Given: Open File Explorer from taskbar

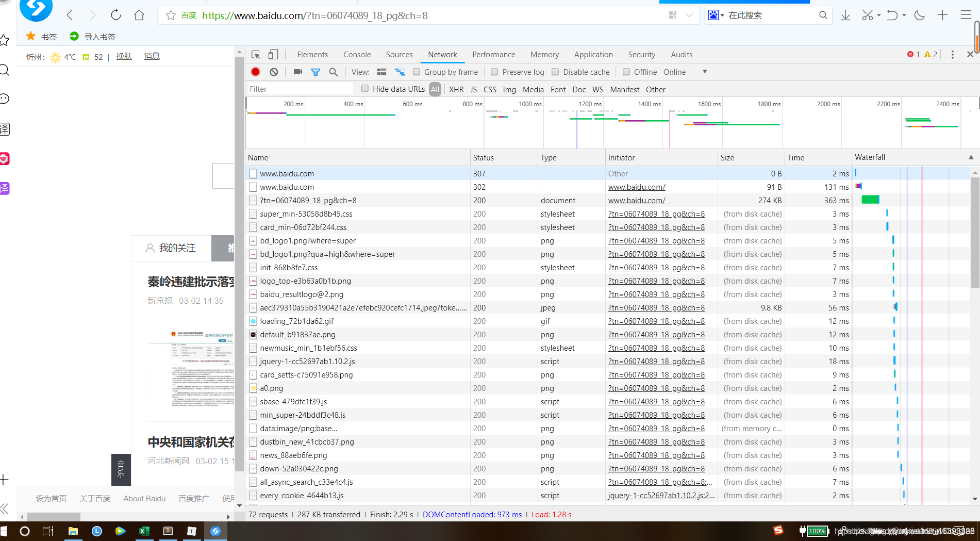Looking at the screenshot, I should (73, 531).
